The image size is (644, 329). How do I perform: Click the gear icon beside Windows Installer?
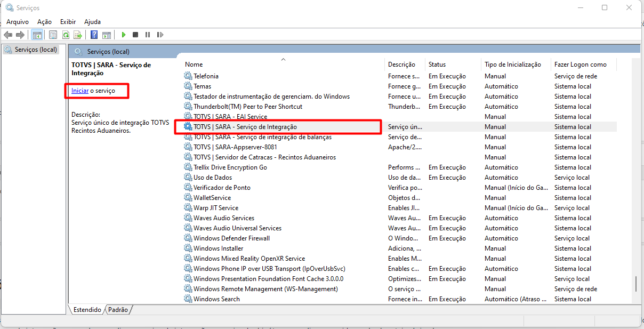click(x=188, y=248)
